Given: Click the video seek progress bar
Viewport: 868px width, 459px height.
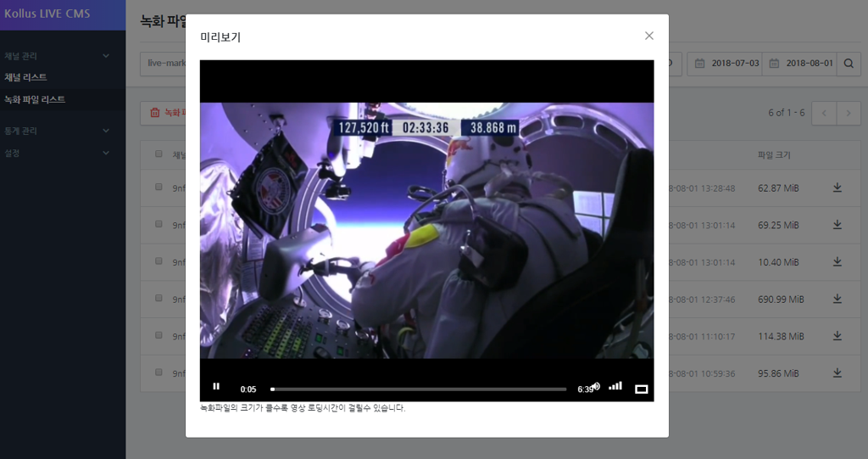Looking at the screenshot, I should [x=418, y=389].
